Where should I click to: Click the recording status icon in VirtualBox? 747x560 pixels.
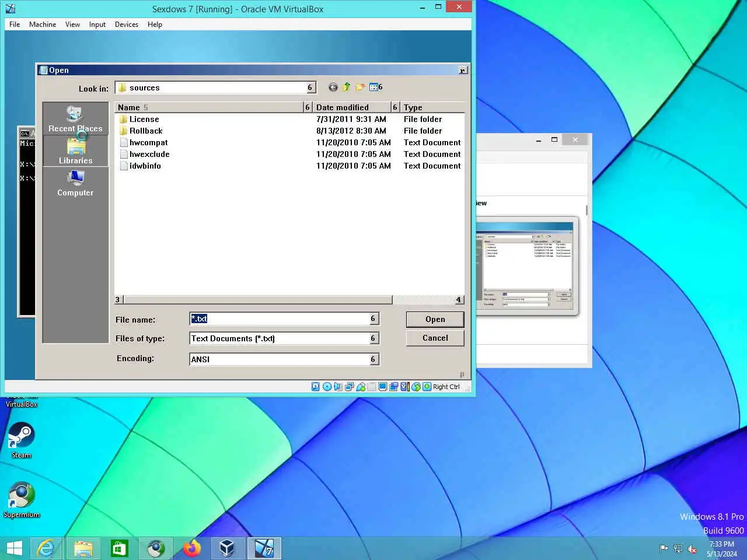pyautogui.click(x=394, y=387)
